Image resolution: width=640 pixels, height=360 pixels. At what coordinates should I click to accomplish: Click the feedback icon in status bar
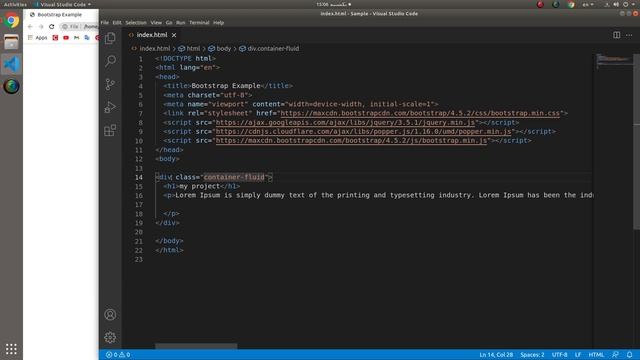(x=615, y=355)
